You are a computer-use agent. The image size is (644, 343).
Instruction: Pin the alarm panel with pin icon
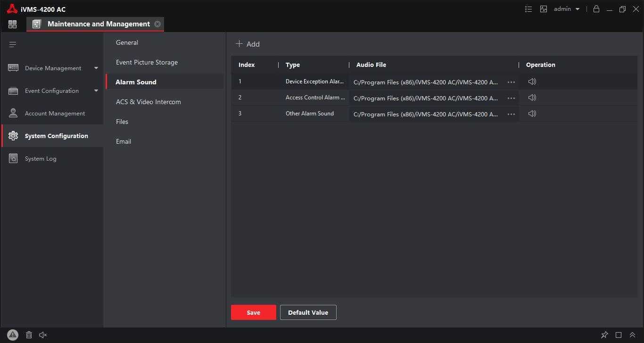(x=604, y=335)
